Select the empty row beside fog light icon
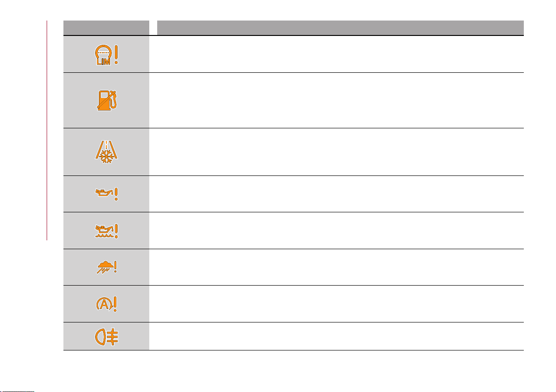 click(x=336, y=336)
